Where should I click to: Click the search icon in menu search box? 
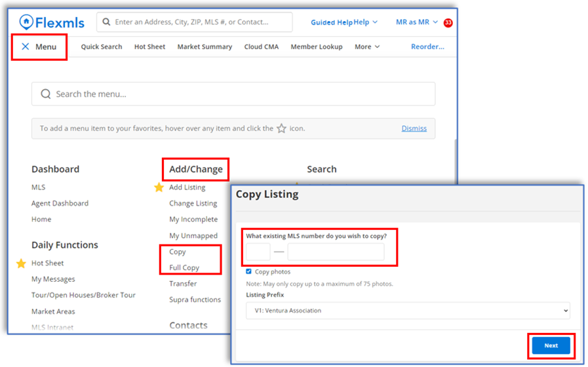tap(46, 94)
